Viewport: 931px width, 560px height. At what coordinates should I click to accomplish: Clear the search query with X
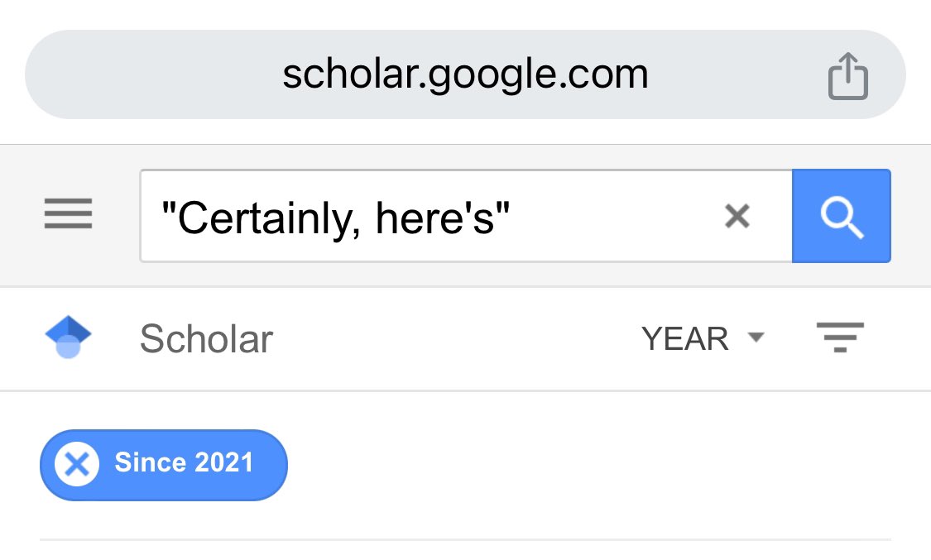pyautogui.click(x=737, y=217)
